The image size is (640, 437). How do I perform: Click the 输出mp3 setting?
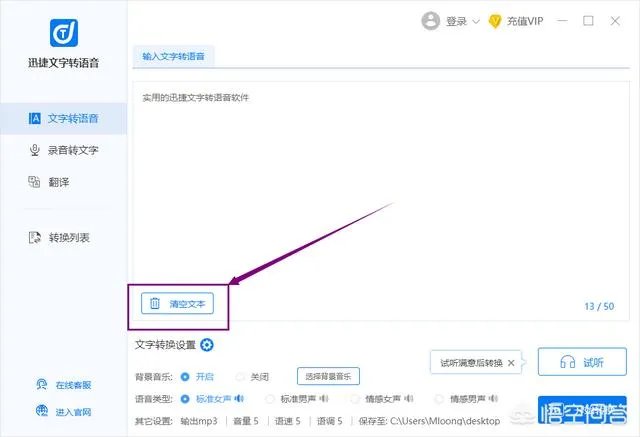point(199,421)
